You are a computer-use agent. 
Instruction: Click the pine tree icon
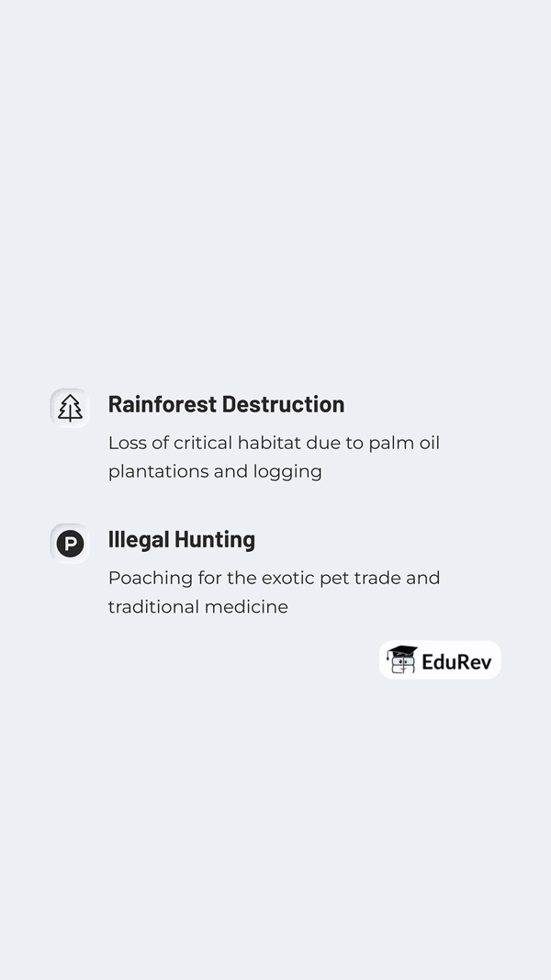[70, 408]
